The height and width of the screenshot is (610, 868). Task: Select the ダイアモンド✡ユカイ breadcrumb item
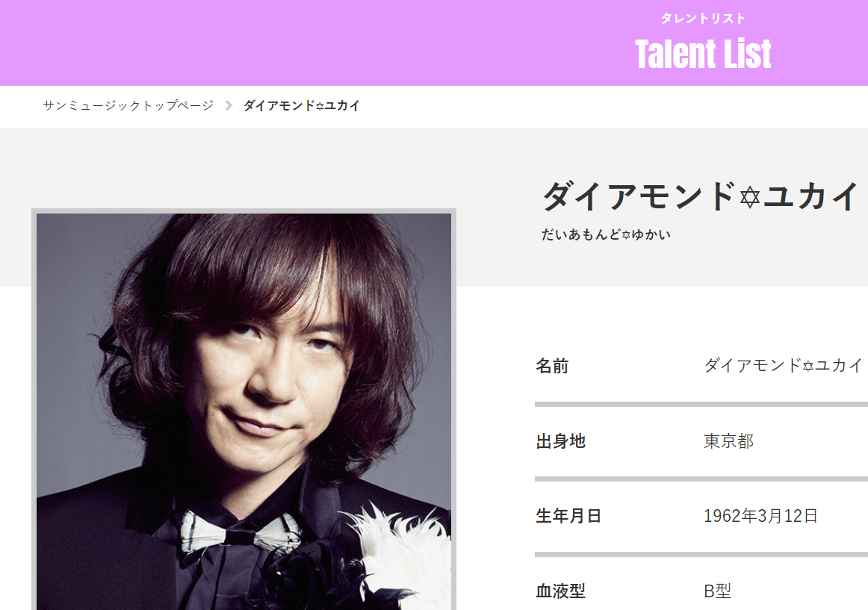pyautogui.click(x=302, y=105)
